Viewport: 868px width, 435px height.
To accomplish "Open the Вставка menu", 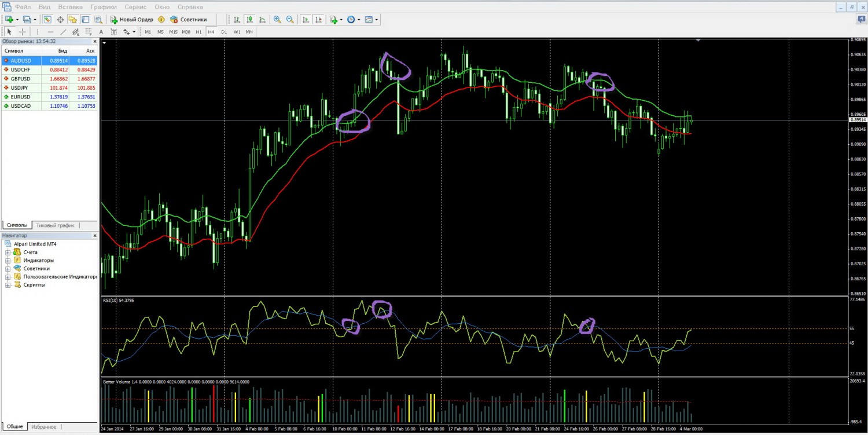I will coord(71,7).
